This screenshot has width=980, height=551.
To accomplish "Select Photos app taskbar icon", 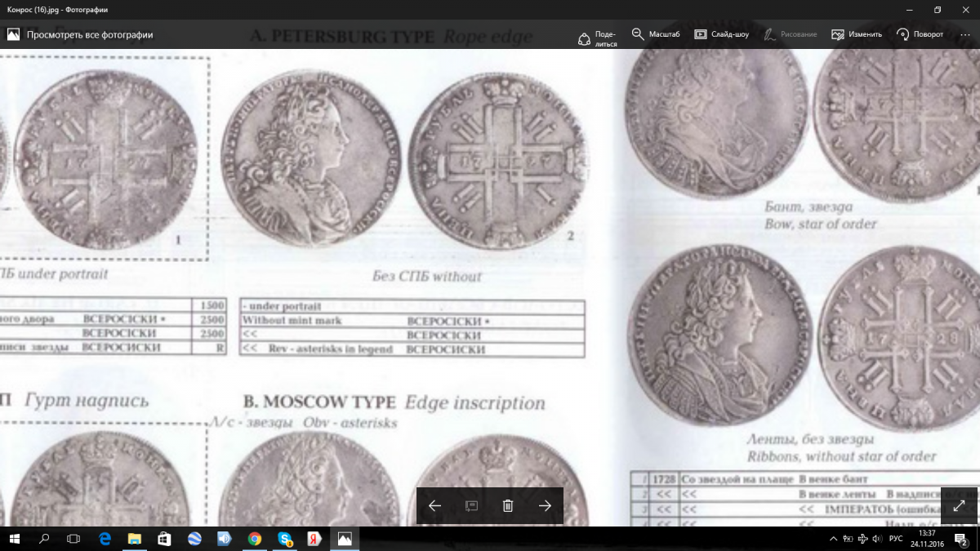I will 345,539.
